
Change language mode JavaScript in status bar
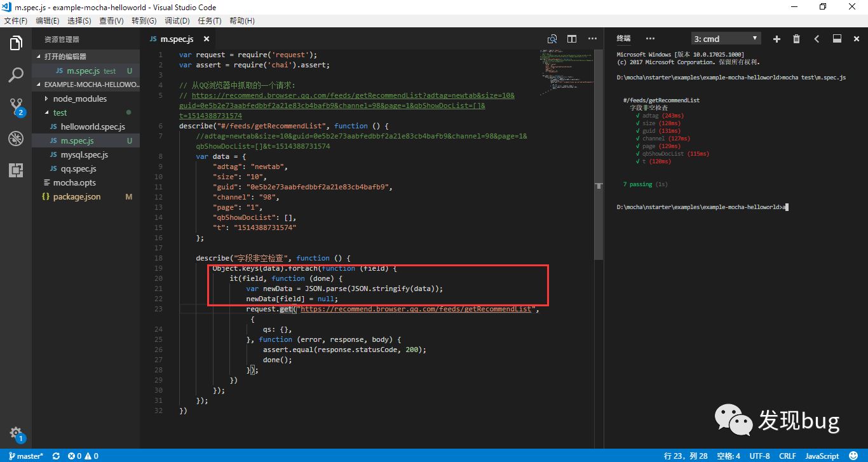[x=822, y=456]
